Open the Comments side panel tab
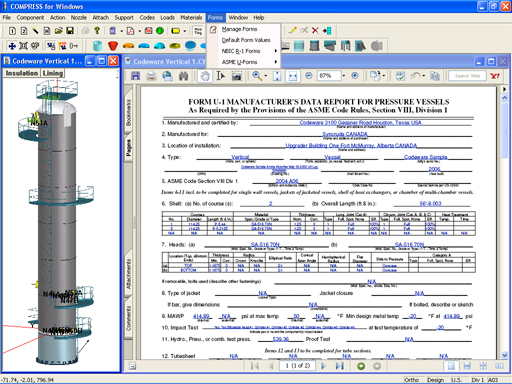The height and width of the screenshot is (384, 512). (x=129, y=319)
